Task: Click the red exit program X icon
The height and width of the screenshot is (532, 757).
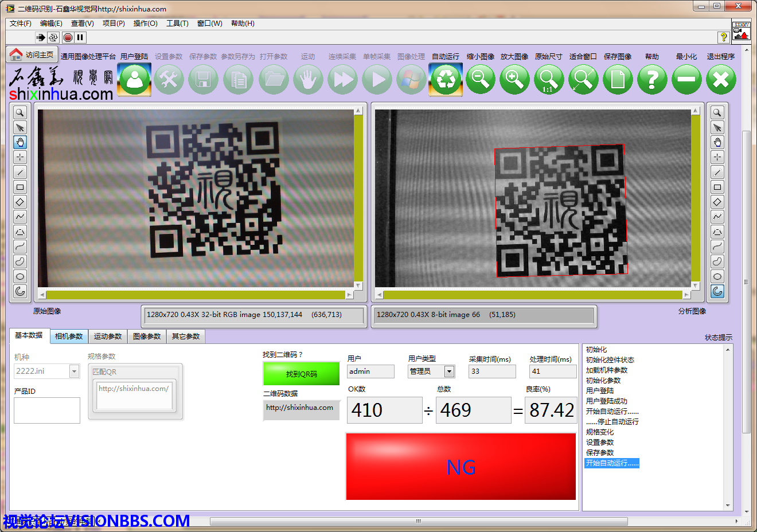Action: 721,79
